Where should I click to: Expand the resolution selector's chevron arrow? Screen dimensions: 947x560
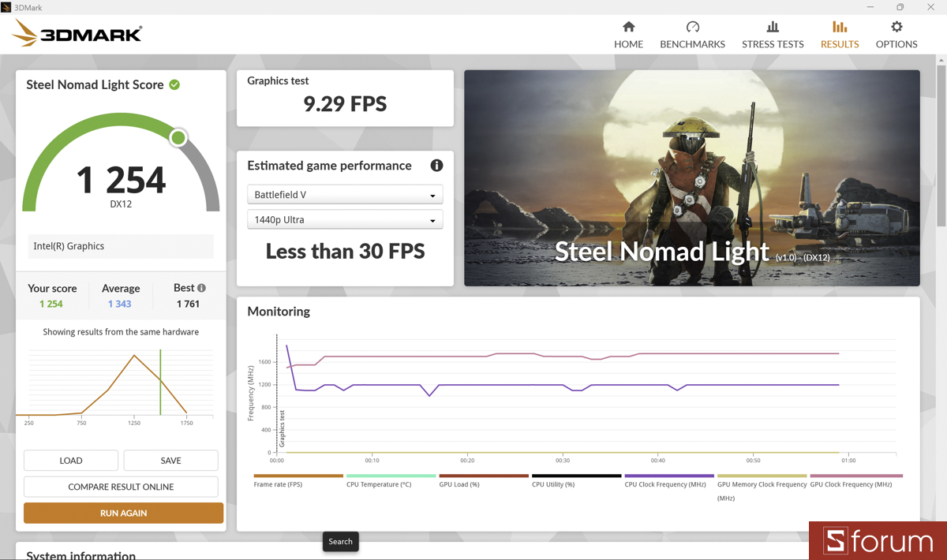tap(432, 219)
